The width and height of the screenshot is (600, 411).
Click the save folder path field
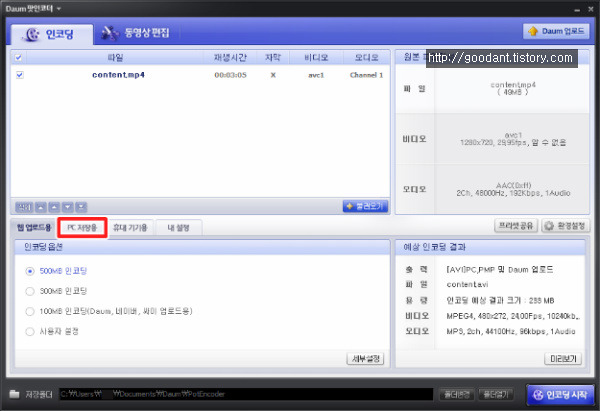click(x=246, y=394)
